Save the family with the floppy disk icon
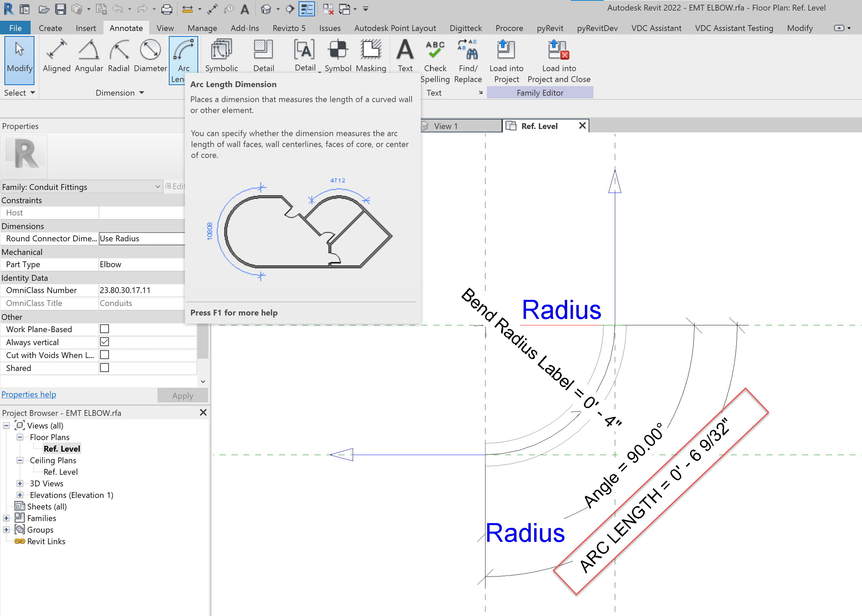This screenshot has width=862, height=616. [x=60, y=9]
